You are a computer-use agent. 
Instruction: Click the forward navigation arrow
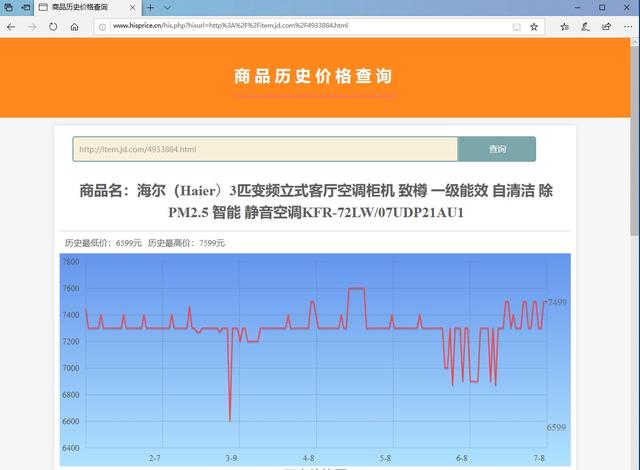32,27
